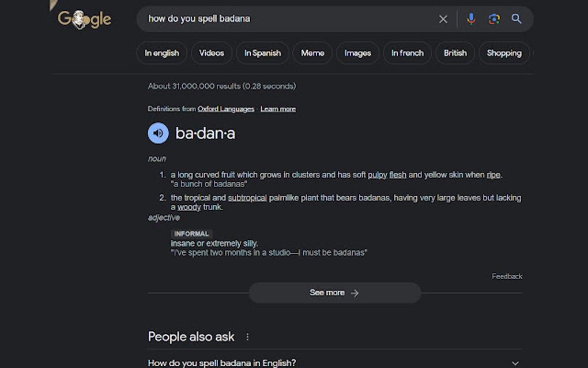Play the pronunciation of ba·dan·a
This screenshot has height=368, width=588.
(157, 133)
